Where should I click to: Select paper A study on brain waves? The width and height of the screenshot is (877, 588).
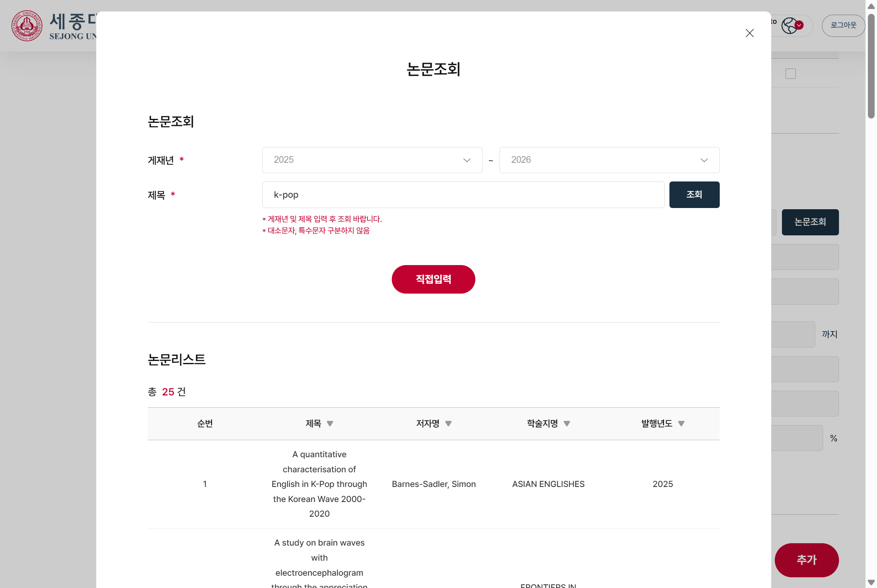point(319,563)
